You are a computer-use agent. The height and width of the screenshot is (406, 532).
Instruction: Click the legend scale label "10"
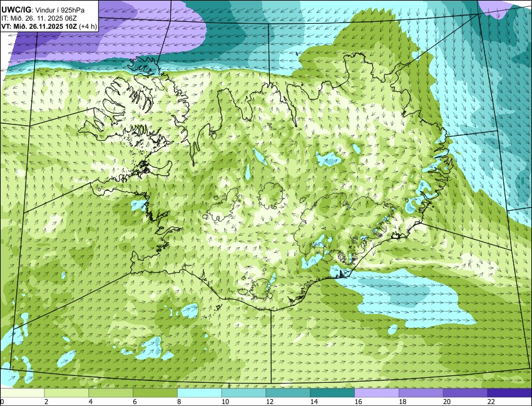(225, 402)
